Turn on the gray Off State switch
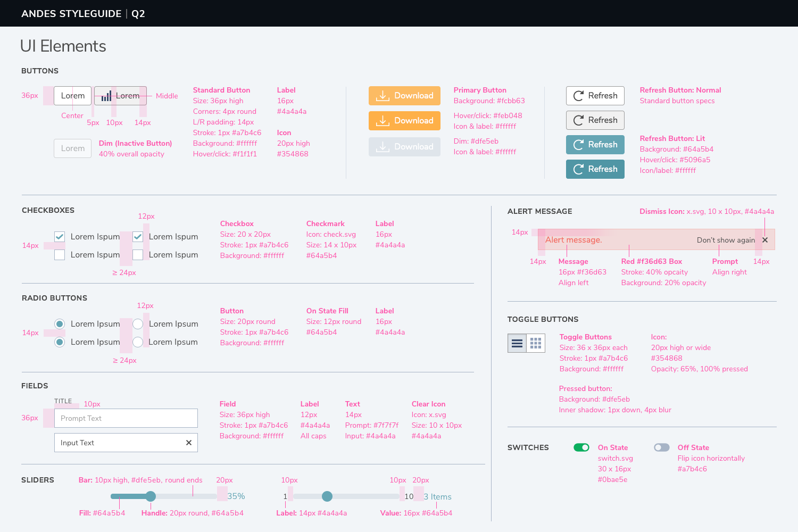Image resolution: width=798 pixels, height=532 pixels. pos(662,447)
